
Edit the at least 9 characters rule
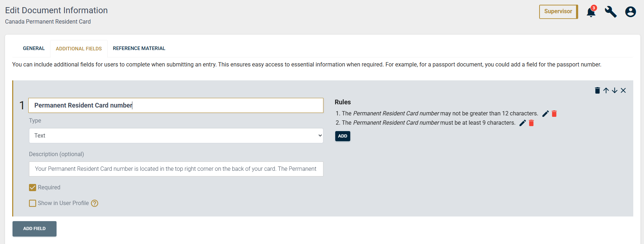pos(523,123)
